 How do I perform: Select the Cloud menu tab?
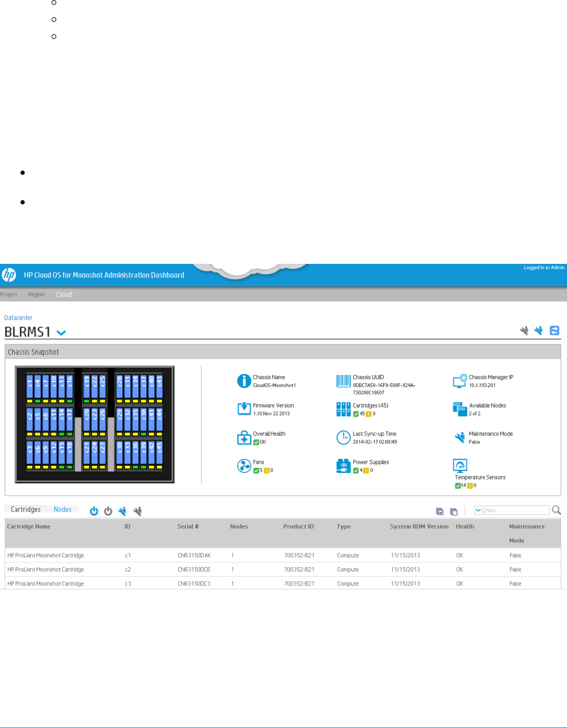(64, 295)
